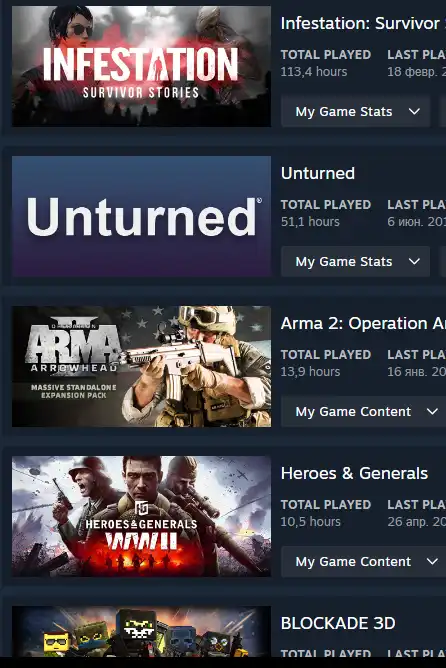The width and height of the screenshot is (446, 668).
Task: Click the Heroes & Generals title link
Action: [354, 473]
